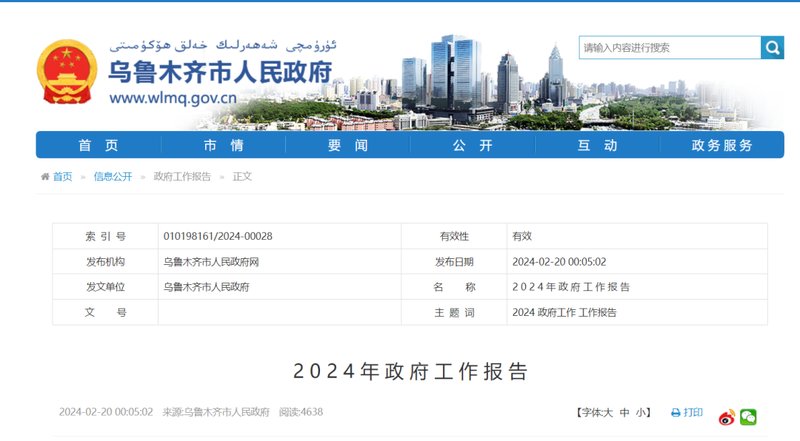
Task: Click the 发布日期 label cell
Action: (x=454, y=262)
